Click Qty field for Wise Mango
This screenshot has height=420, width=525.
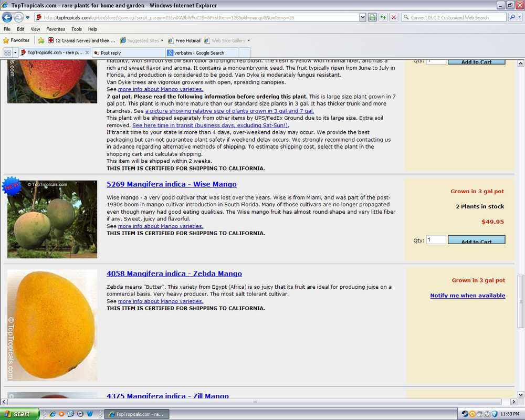[x=436, y=240]
